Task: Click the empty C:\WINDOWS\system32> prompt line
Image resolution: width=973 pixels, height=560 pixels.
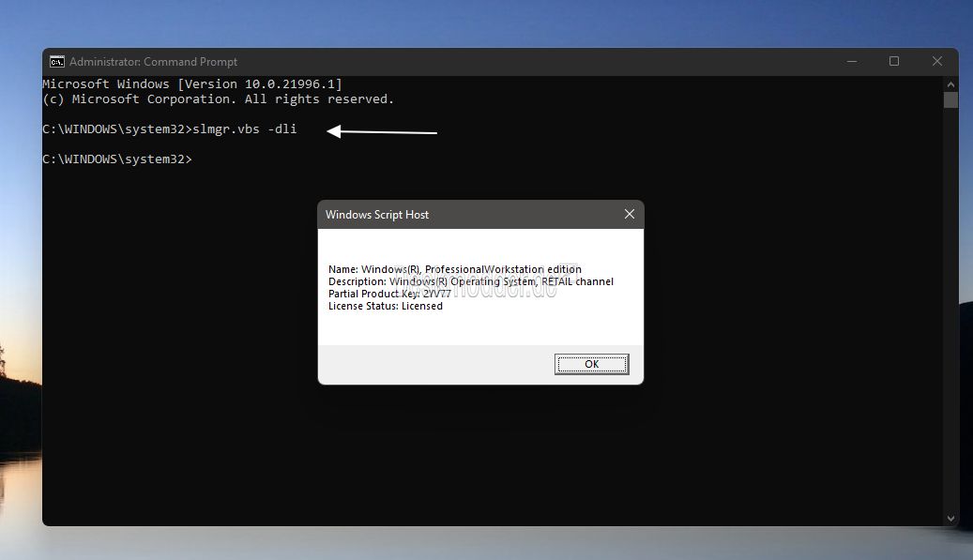Action: tap(117, 159)
